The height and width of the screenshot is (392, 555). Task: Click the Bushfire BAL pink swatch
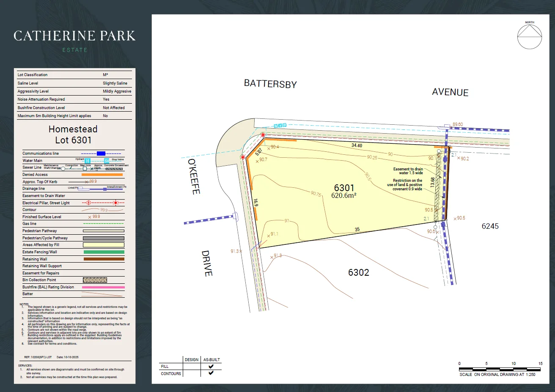click(x=104, y=287)
